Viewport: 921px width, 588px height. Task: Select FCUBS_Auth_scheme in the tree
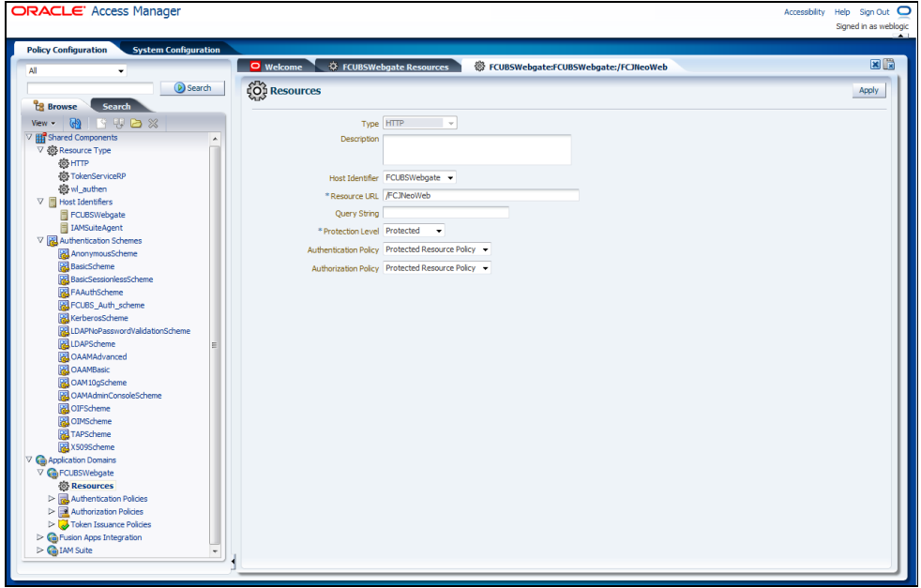(x=108, y=306)
